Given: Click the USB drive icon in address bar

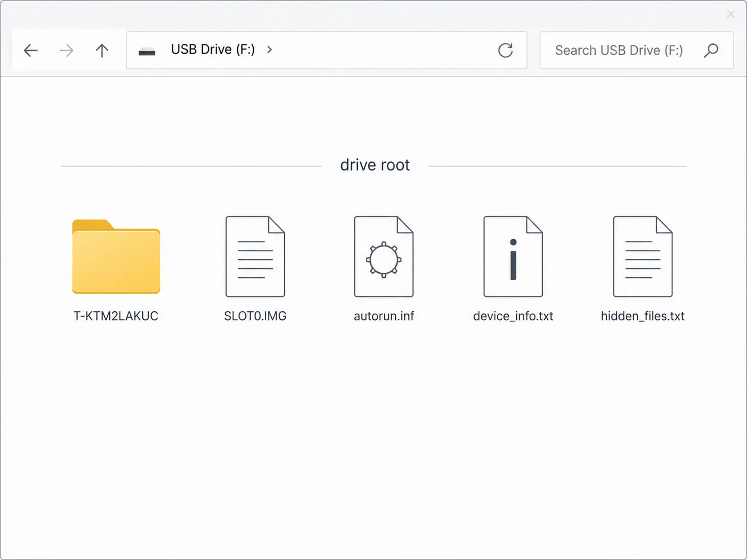Looking at the screenshot, I should point(147,51).
